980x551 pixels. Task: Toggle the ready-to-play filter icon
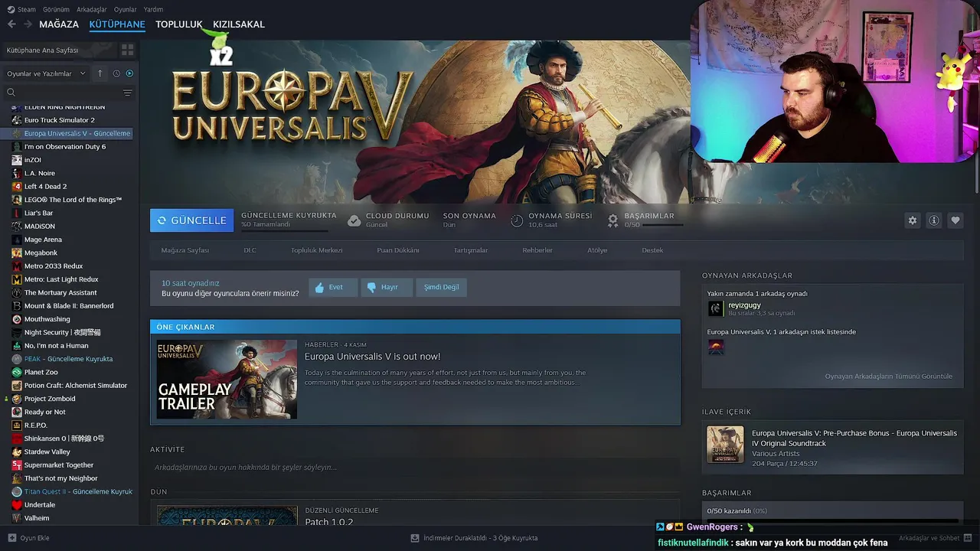[x=129, y=73]
